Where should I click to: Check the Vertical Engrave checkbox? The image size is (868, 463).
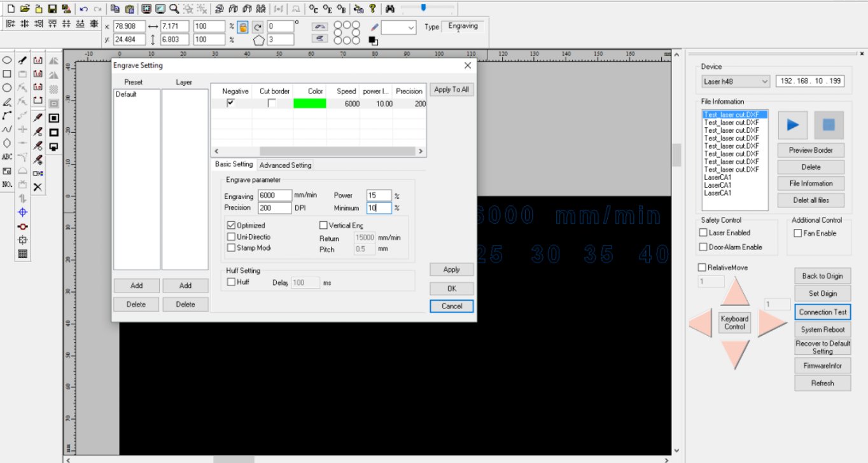(323, 225)
